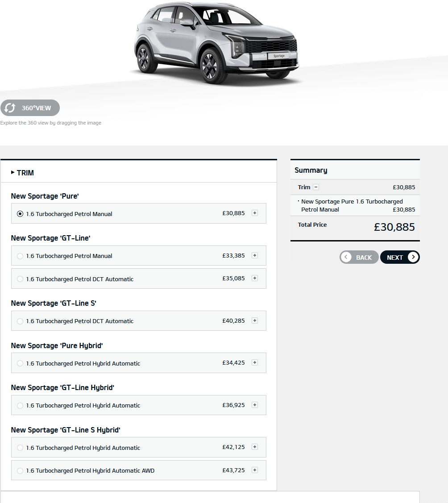Click the New Sportage 'GT-Line S' heading
The height and width of the screenshot is (503, 448).
coord(54,303)
